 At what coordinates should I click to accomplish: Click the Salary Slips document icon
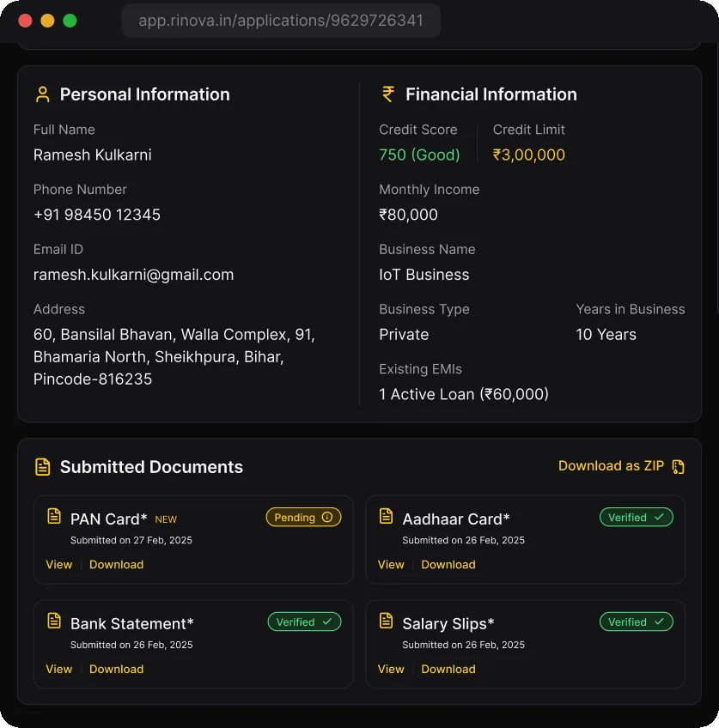tap(386, 621)
